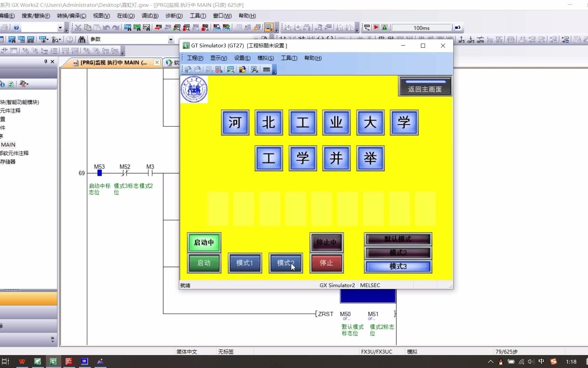Click the pin icon on navigation panel

[46, 61]
